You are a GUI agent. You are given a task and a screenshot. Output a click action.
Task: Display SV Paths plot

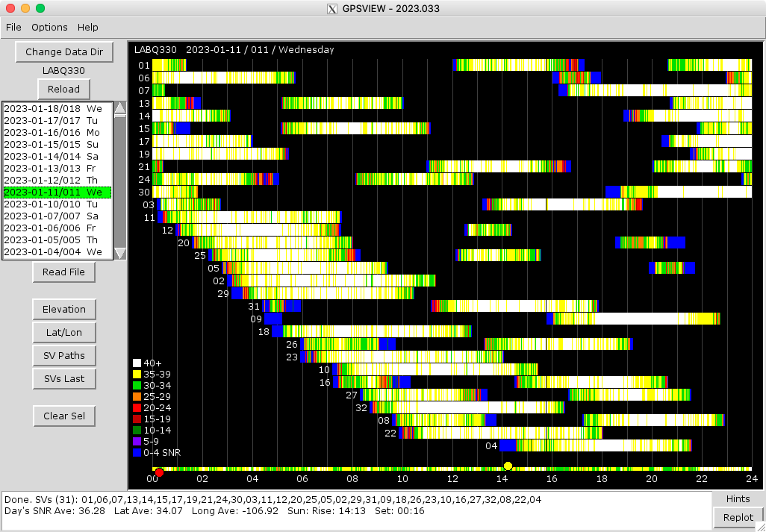tap(64, 355)
